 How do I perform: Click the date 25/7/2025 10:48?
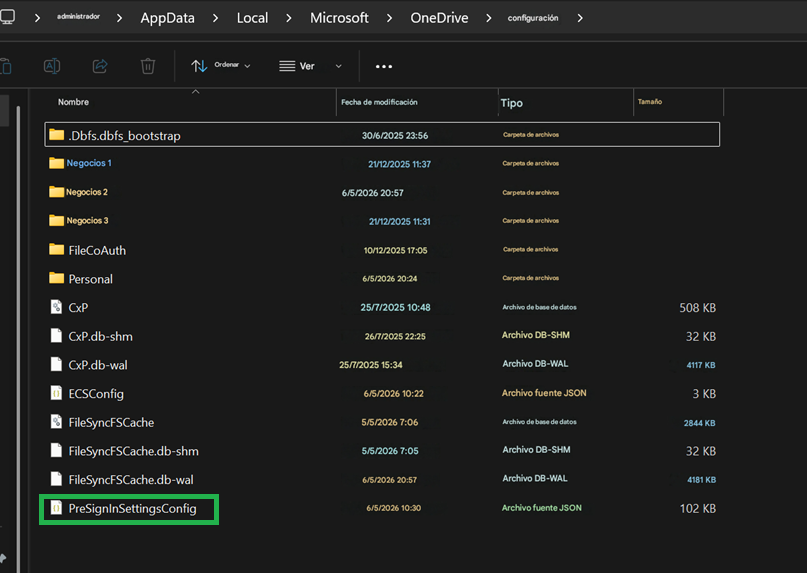click(395, 307)
